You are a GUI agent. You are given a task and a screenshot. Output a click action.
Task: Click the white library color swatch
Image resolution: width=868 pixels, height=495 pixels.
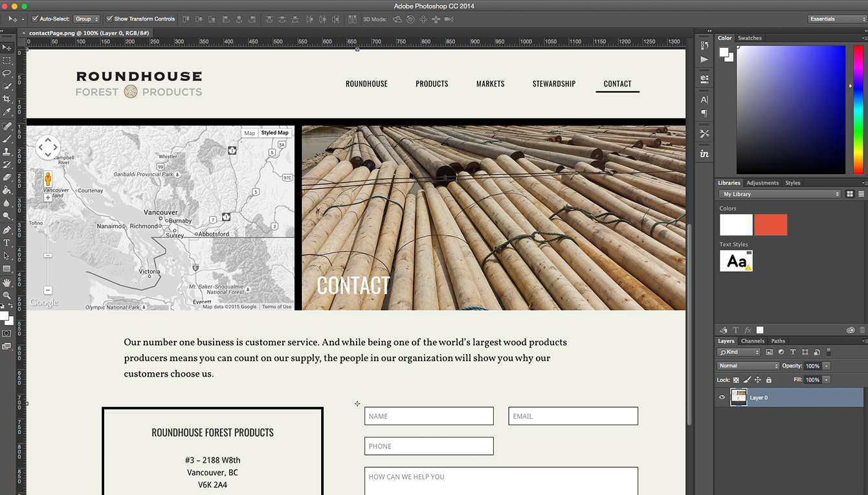(736, 225)
